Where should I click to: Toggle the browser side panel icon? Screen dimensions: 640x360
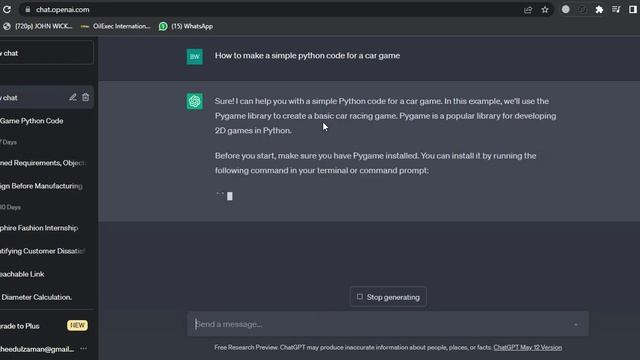click(x=632, y=9)
